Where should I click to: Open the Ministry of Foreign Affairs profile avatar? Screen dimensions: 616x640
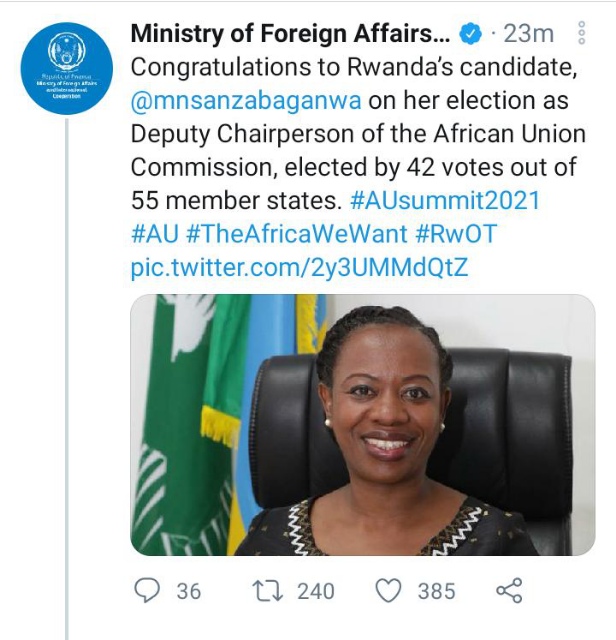[68, 69]
